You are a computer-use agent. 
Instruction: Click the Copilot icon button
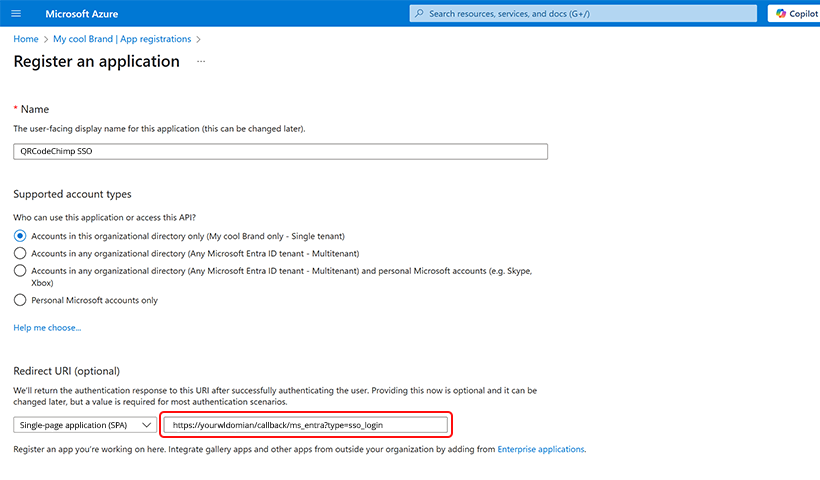click(795, 14)
